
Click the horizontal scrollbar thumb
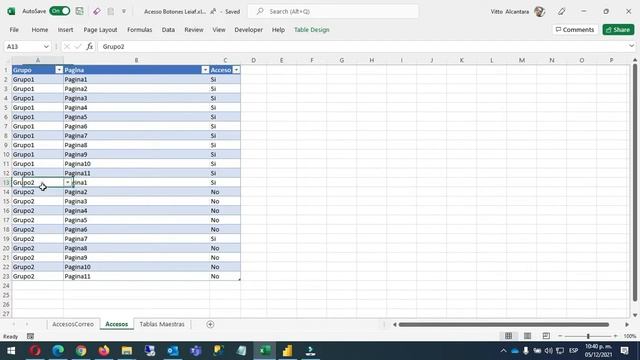tap(504, 324)
